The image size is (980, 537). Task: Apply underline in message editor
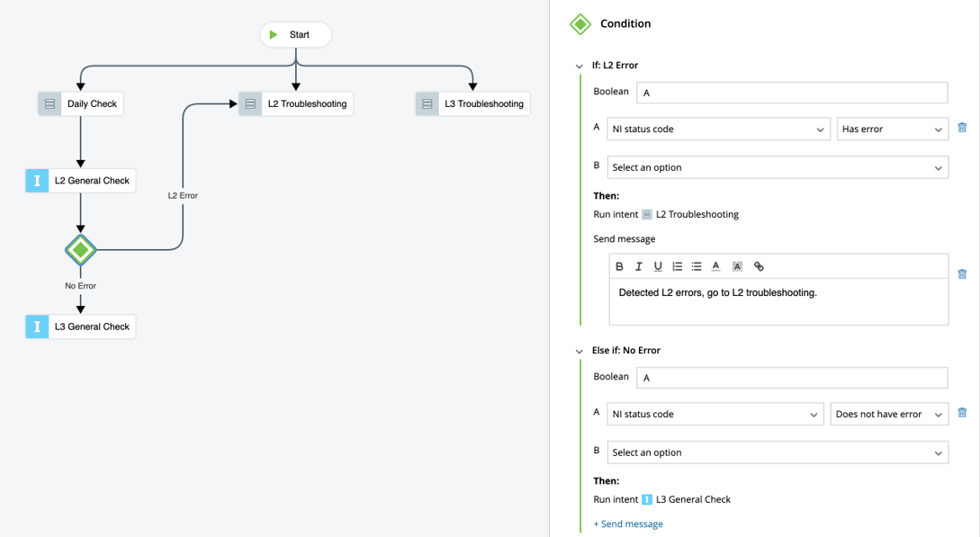pos(658,266)
